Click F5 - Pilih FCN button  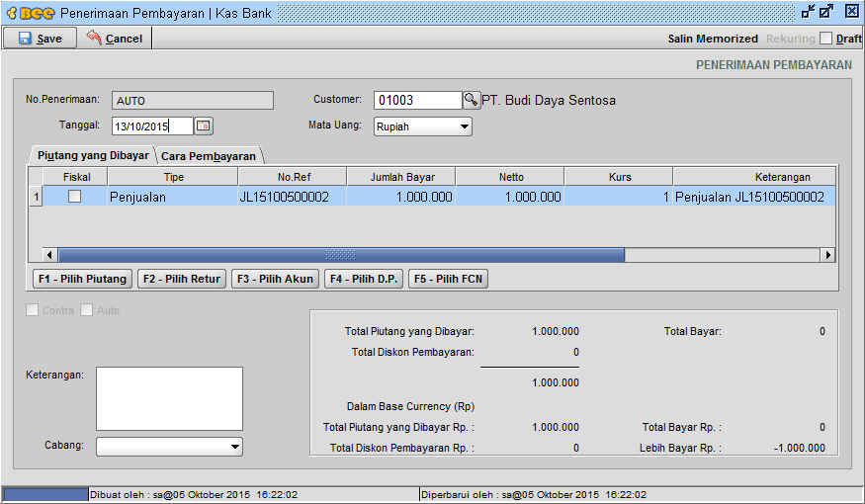click(449, 279)
